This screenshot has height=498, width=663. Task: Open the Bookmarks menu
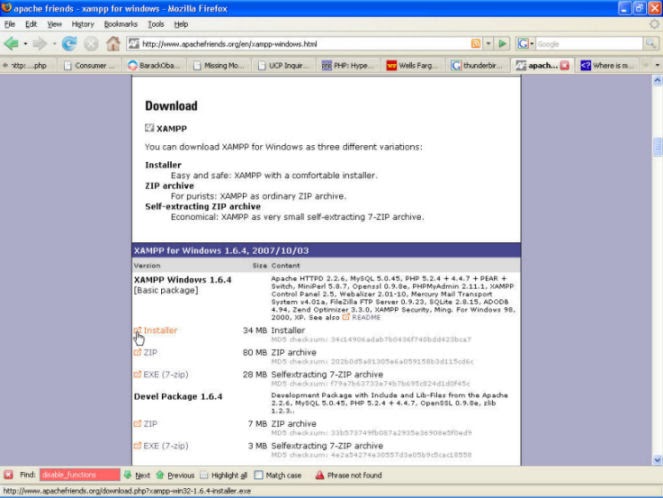tap(121, 24)
